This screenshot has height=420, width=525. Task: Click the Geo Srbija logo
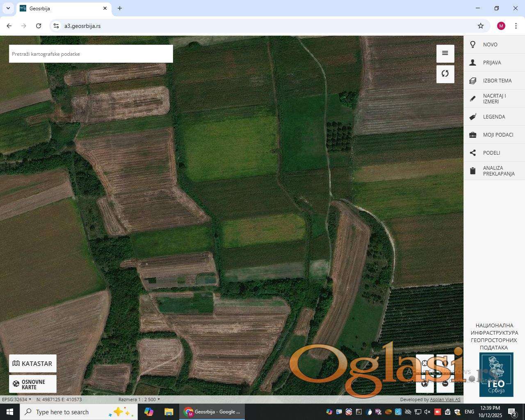[496, 374]
